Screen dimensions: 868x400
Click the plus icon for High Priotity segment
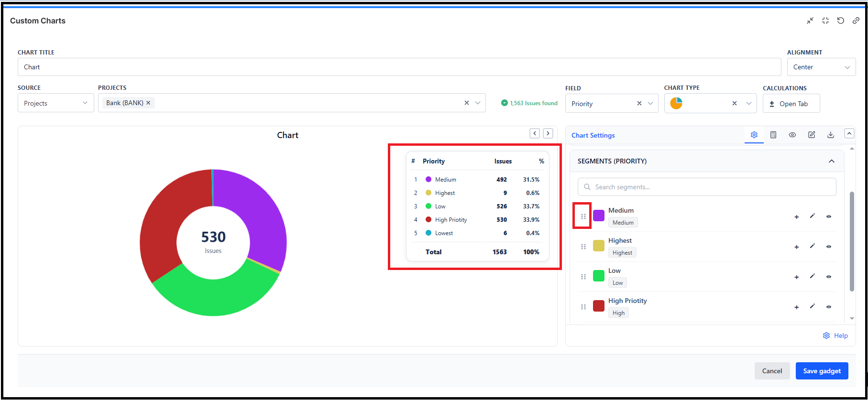point(797,307)
